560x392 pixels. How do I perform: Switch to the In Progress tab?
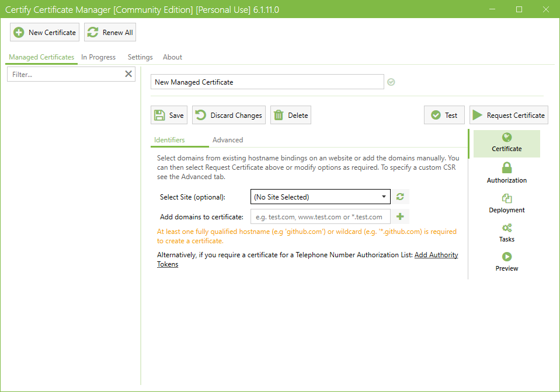pos(98,57)
